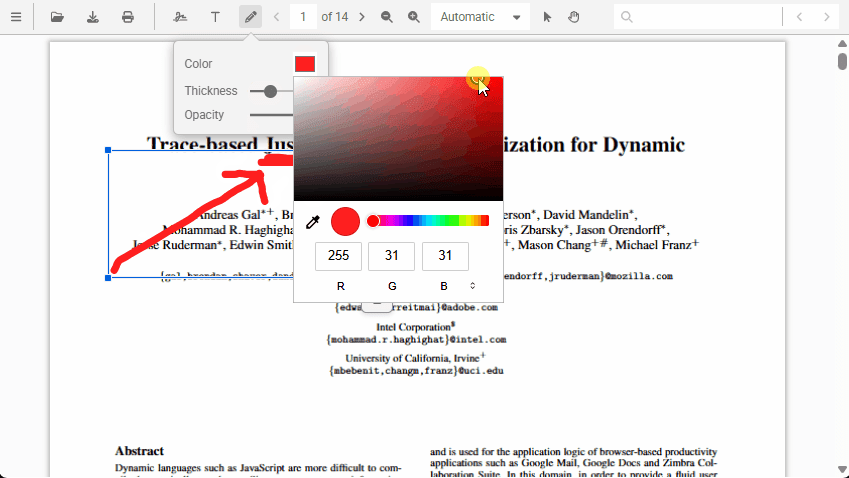849x478 pixels.
Task: Click the 'Opacity' label
Action: pyautogui.click(x=204, y=115)
